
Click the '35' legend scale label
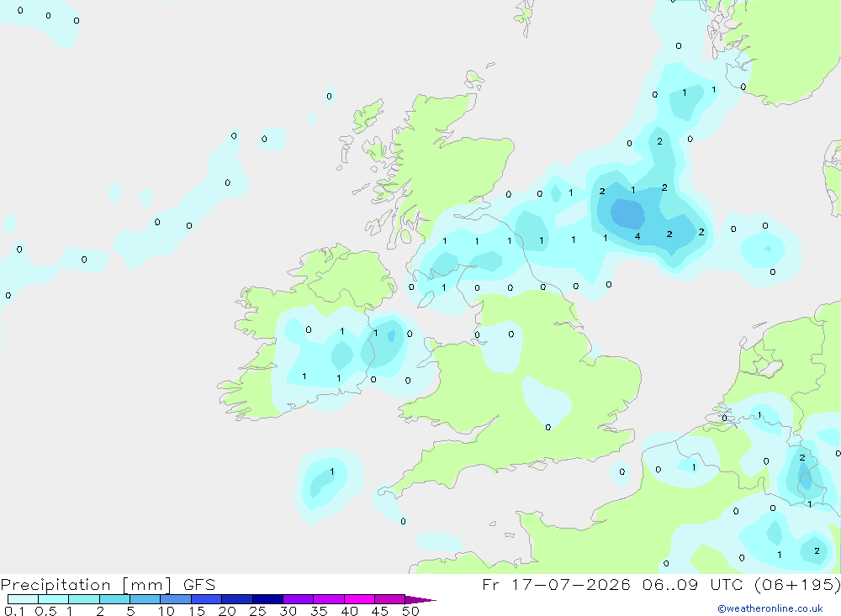[319, 611]
